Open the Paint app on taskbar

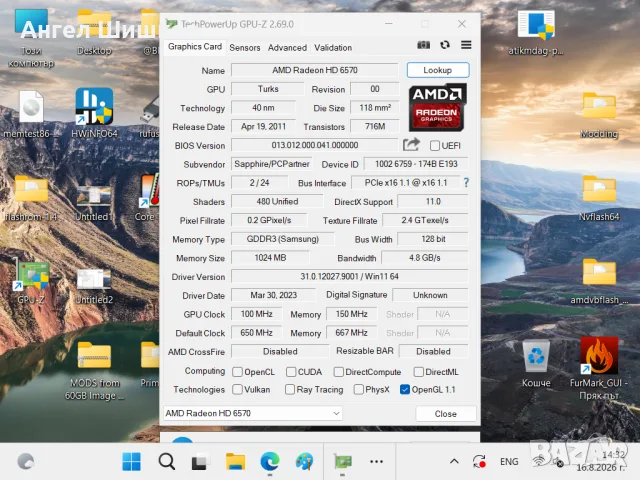coord(304,462)
